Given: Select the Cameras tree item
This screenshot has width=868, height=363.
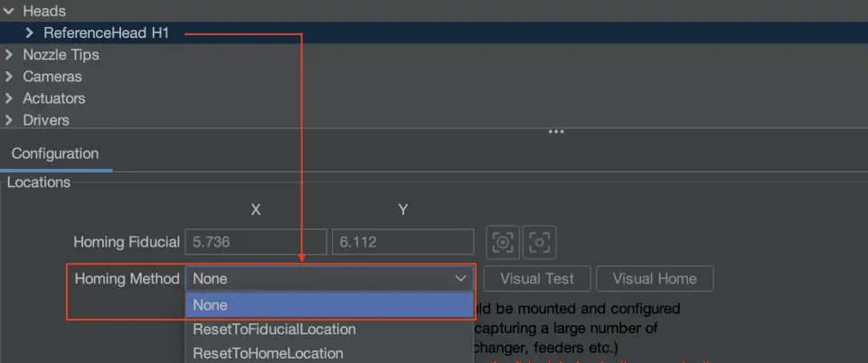Looking at the screenshot, I should tap(52, 76).
